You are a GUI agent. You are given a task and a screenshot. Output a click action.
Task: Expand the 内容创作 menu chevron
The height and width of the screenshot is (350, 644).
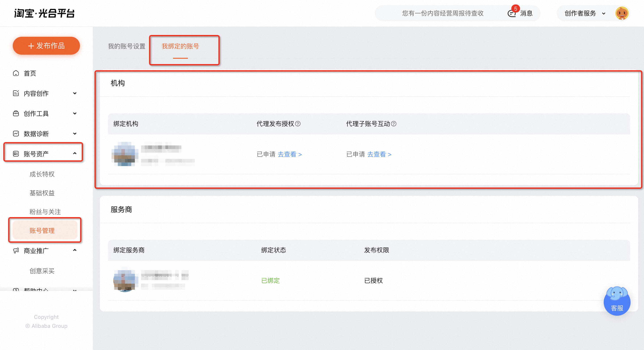75,93
